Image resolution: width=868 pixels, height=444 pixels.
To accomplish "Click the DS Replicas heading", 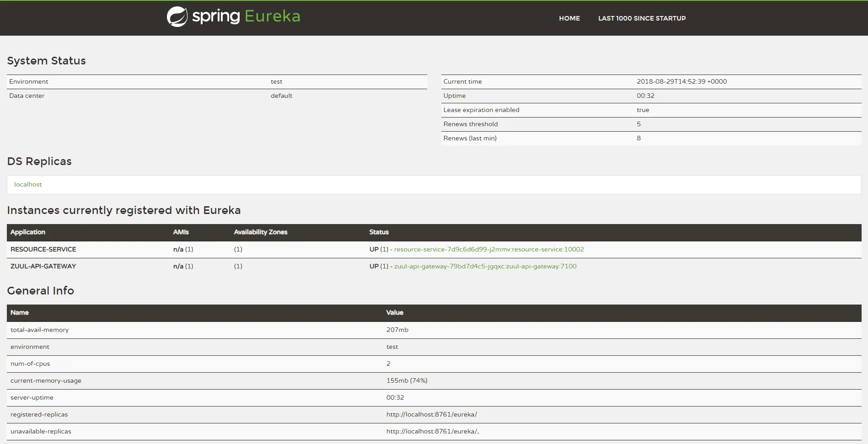I will tap(39, 161).
